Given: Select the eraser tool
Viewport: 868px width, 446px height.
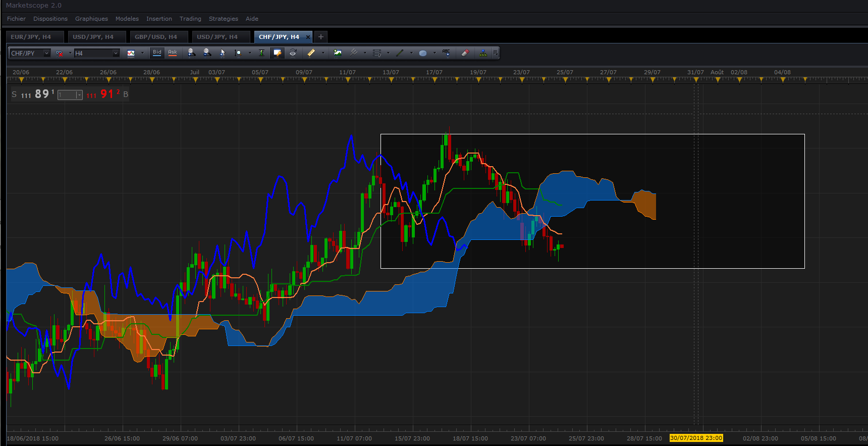Looking at the screenshot, I should (465, 53).
